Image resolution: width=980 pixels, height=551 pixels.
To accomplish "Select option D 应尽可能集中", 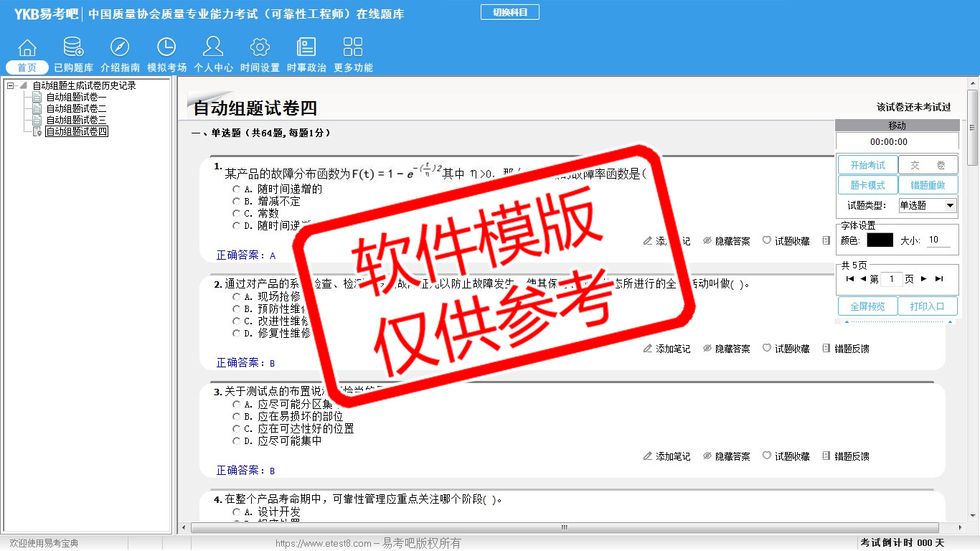I will (x=236, y=441).
